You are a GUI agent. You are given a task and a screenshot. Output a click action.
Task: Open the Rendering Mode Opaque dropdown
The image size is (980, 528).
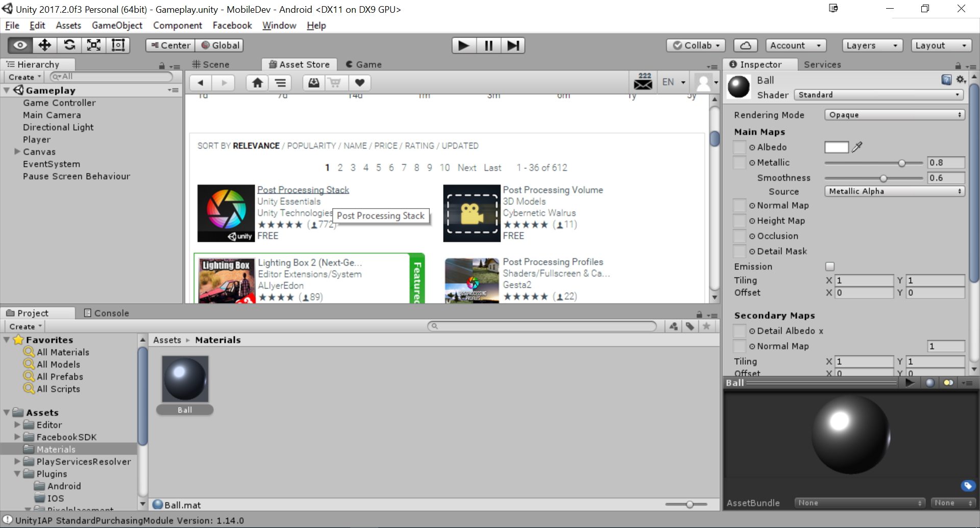(894, 115)
